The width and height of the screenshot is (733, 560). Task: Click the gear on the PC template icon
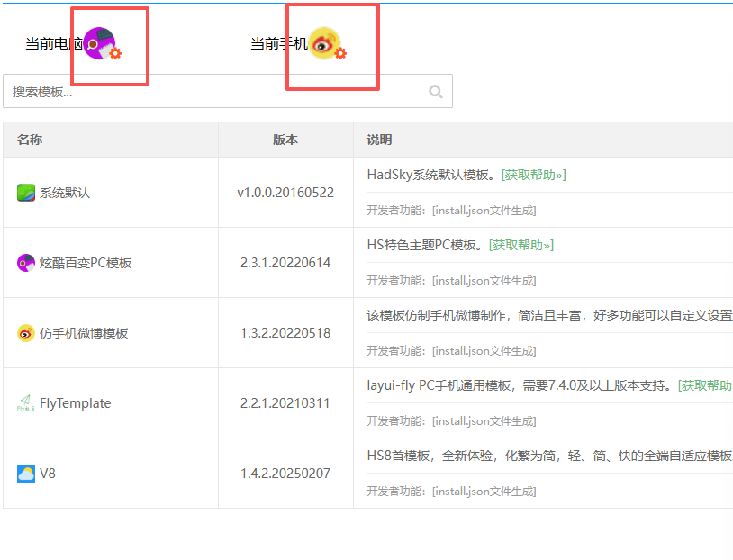click(x=117, y=54)
